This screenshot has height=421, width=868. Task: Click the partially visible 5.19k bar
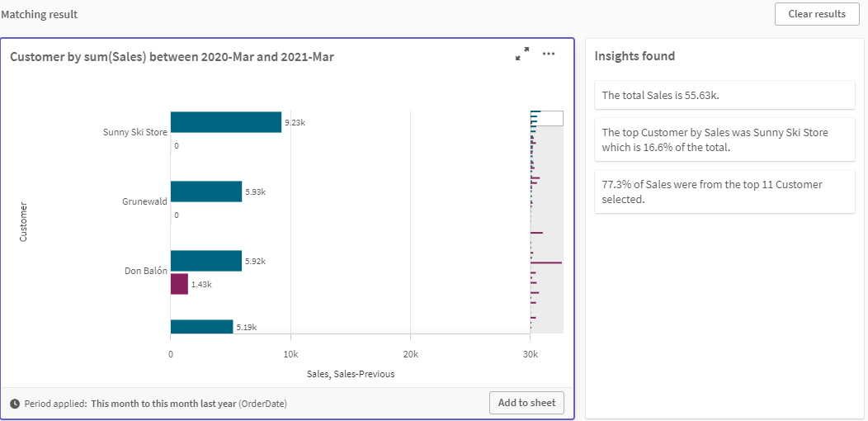pos(201,327)
